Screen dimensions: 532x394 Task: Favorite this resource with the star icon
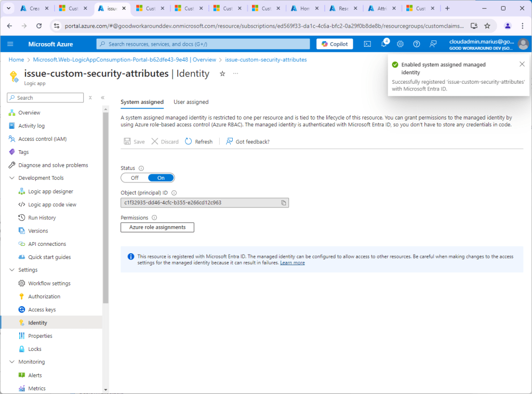222,74
